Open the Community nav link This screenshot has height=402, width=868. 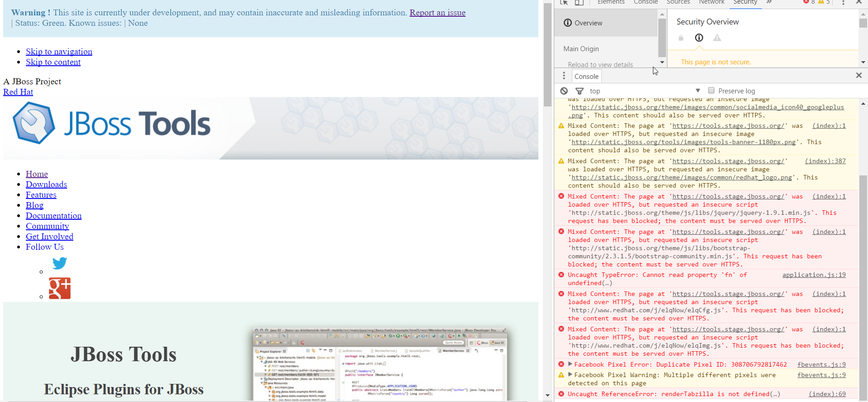pyautogui.click(x=48, y=226)
